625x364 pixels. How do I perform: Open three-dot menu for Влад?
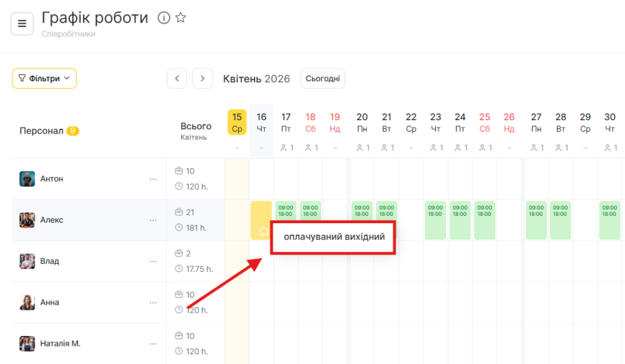(153, 262)
